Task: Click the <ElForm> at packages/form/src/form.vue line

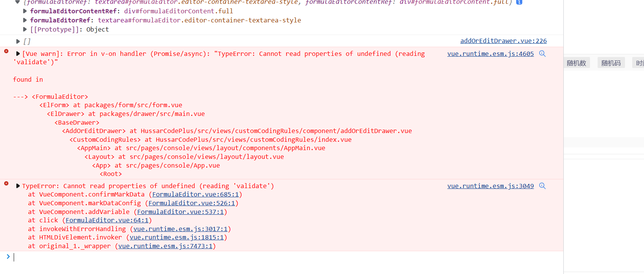Action: [x=111, y=105]
